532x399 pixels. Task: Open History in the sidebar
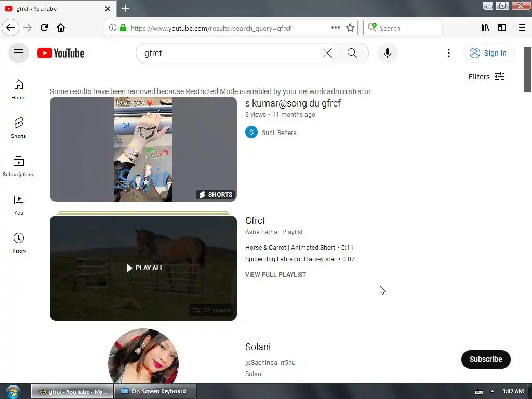coord(18,243)
